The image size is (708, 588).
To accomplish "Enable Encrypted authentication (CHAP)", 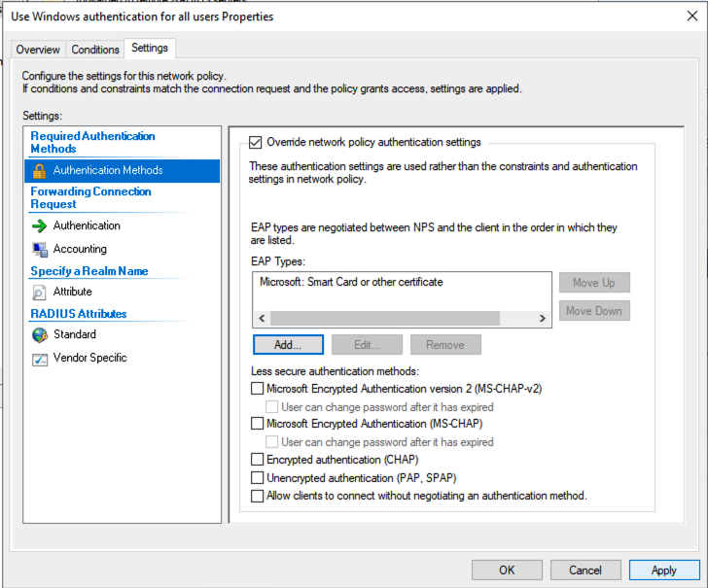I will pos(257,460).
